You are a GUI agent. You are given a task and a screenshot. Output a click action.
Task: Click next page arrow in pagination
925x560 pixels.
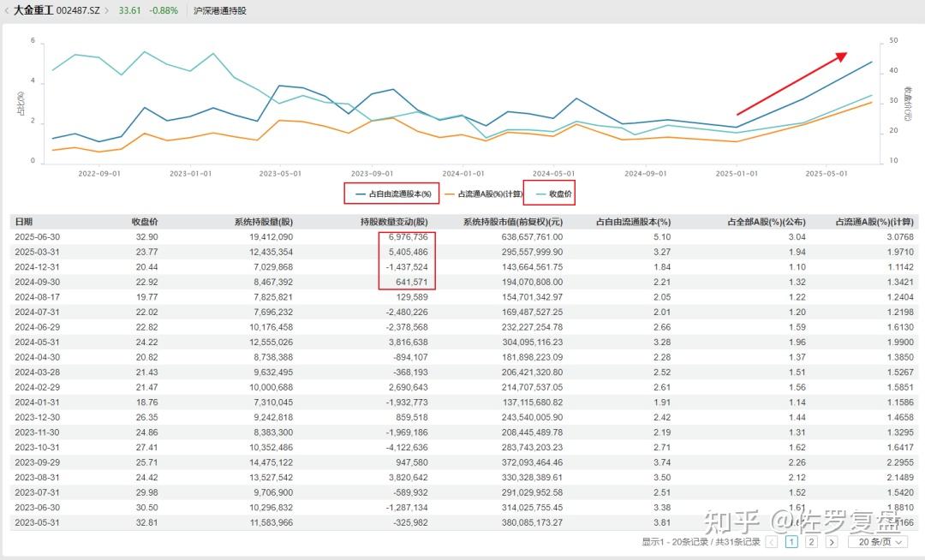(831, 541)
